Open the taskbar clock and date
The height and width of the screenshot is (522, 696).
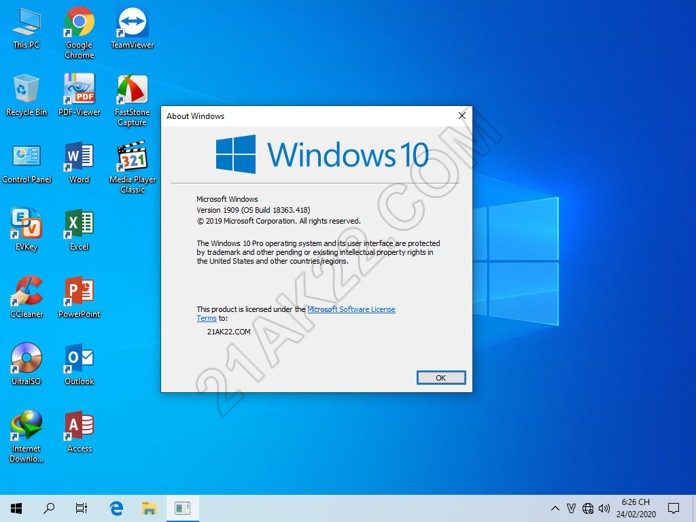(x=636, y=508)
